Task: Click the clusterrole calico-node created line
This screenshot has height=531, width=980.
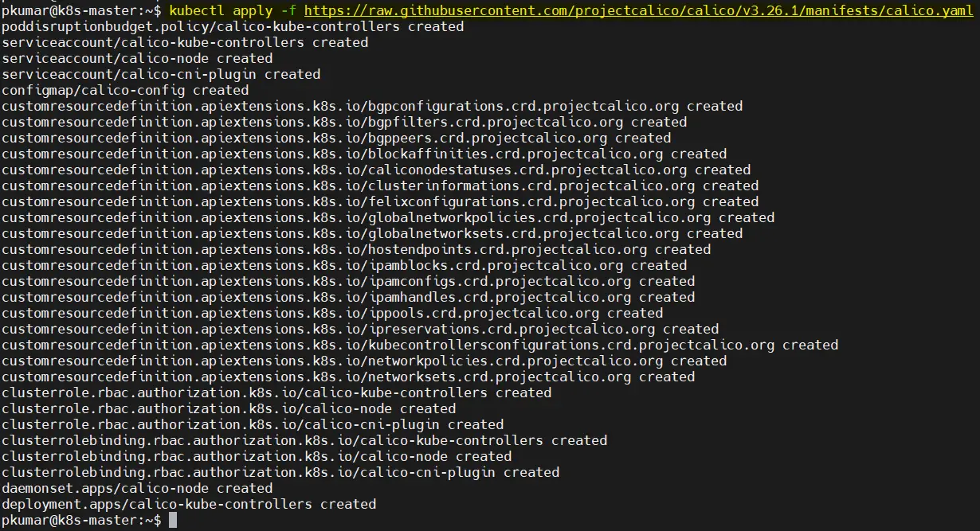Action: click(229, 408)
